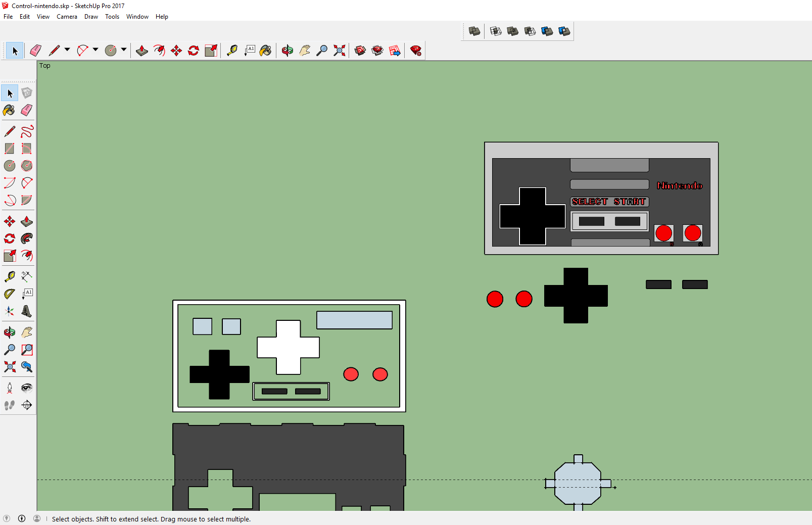812x525 pixels.
Task: Click the geo-location status bar icon
Action: pos(7,518)
